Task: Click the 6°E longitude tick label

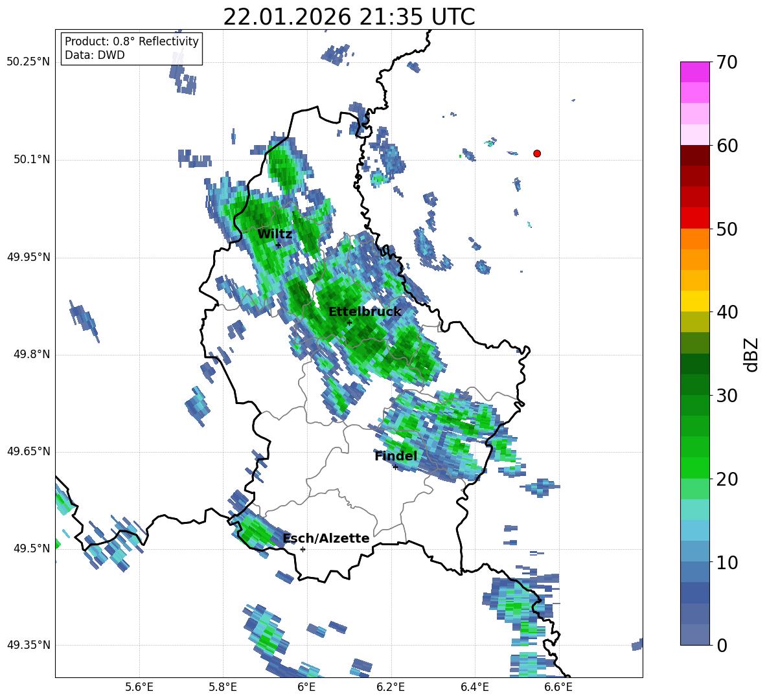Action: (306, 687)
